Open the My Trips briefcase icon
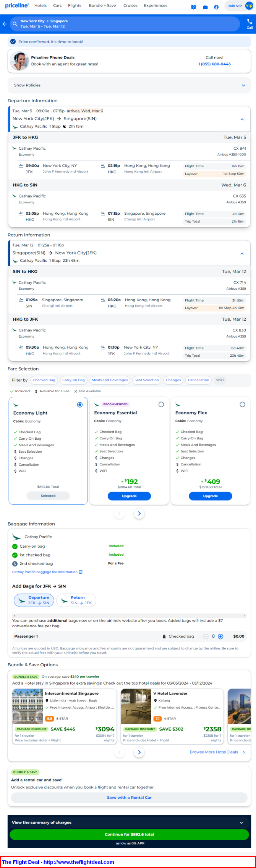The height and width of the screenshot is (868, 256). click(205, 7)
